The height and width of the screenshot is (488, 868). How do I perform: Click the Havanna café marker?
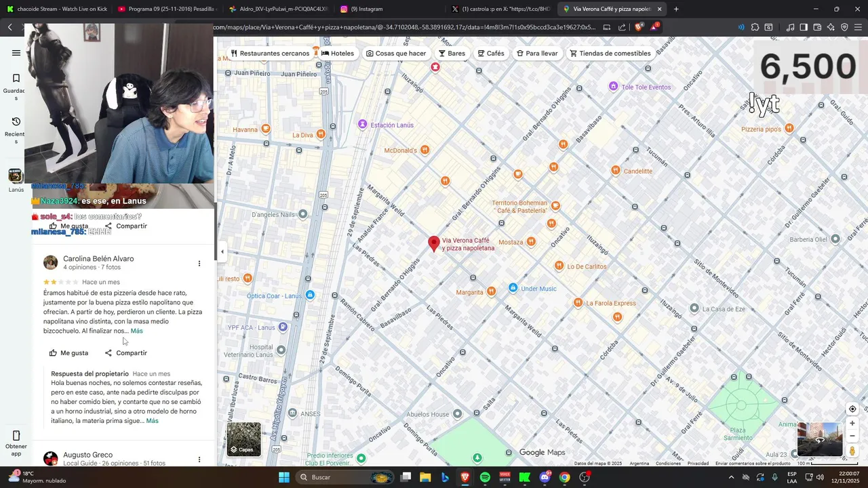[x=266, y=129]
